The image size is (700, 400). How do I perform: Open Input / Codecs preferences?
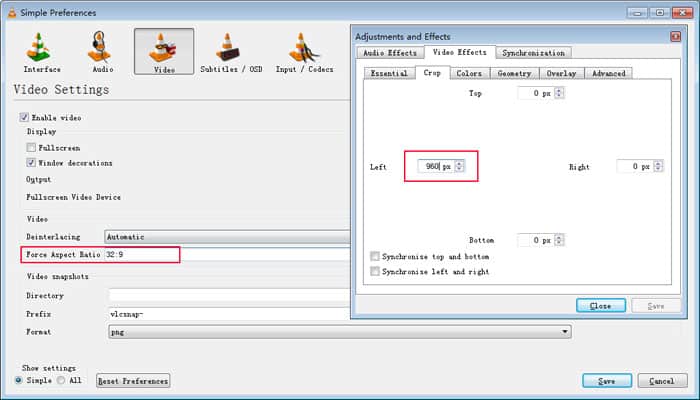304,52
